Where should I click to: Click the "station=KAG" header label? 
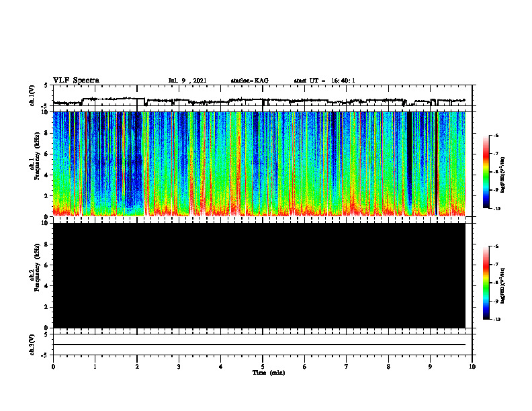click(x=250, y=81)
